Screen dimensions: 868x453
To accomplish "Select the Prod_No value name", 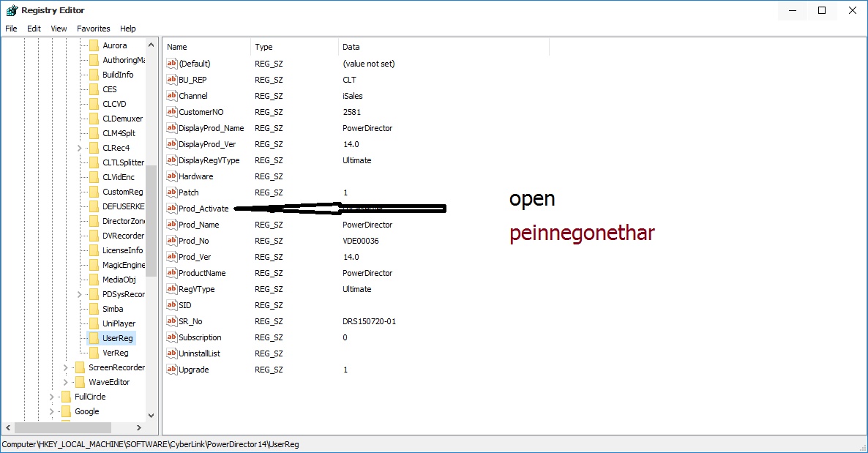I will [x=193, y=241].
